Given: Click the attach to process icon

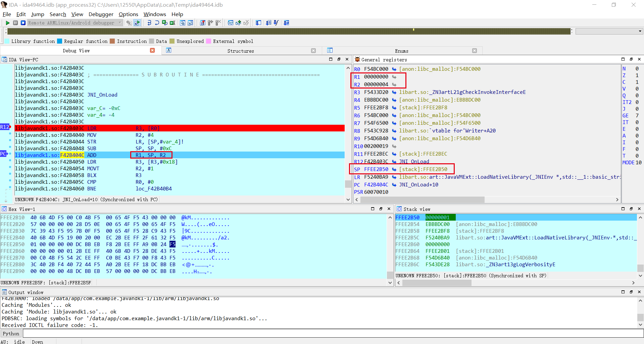Looking at the screenshot, I should point(129,23).
